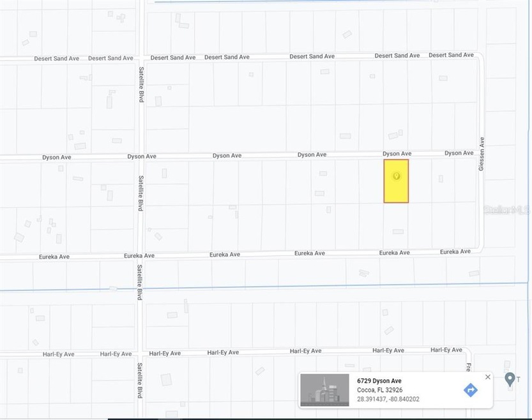Screen dimensions: 532x420
Task: Close the 6729 Dyson Ave info card
Action: click(x=487, y=377)
